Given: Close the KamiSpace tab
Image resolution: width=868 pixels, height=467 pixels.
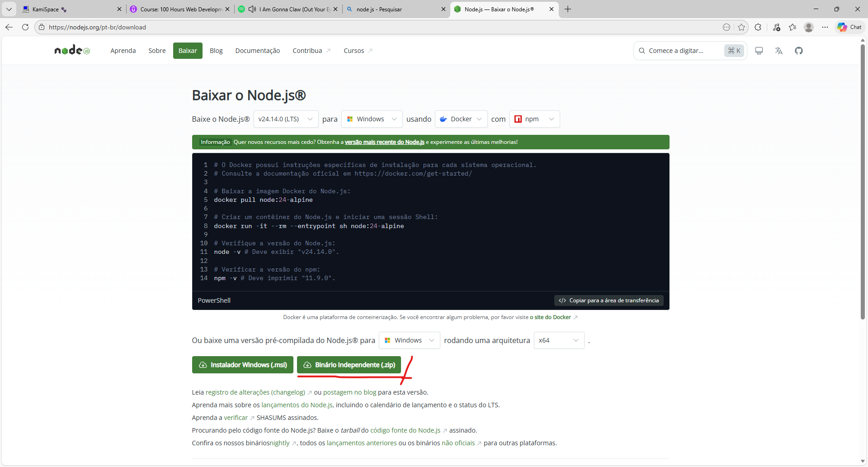Looking at the screenshot, I should click(119, 9).
